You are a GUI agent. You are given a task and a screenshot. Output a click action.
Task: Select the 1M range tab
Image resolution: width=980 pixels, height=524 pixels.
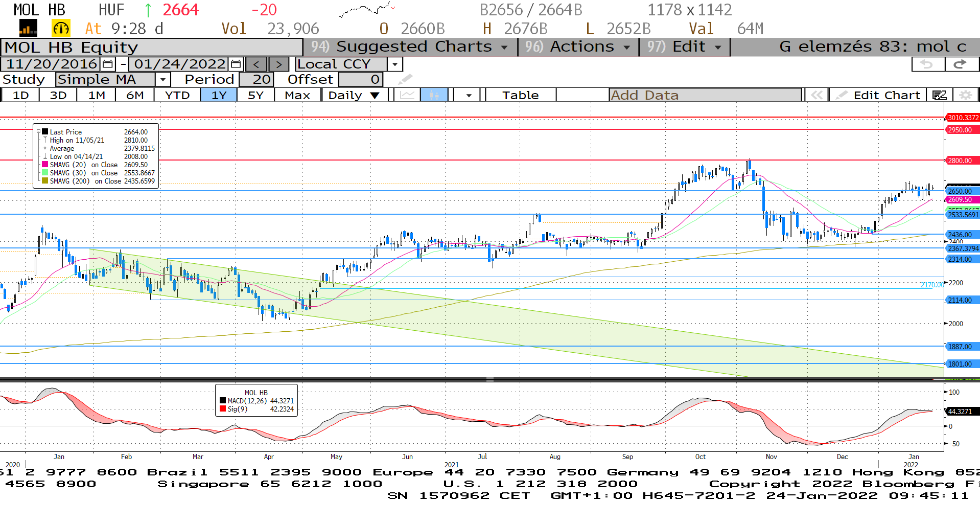[96, 95]
